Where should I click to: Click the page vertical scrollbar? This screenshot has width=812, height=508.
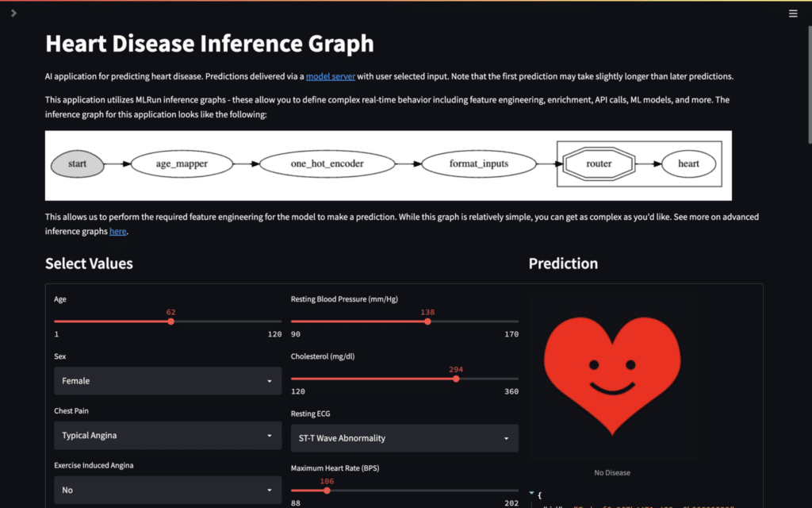(x=810, y=84)
